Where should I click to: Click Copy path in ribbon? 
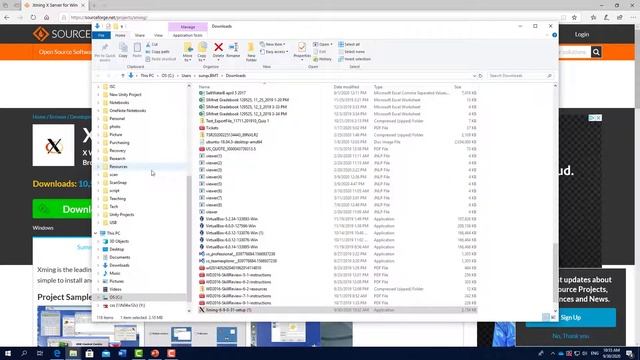click(x=158, y=52)
